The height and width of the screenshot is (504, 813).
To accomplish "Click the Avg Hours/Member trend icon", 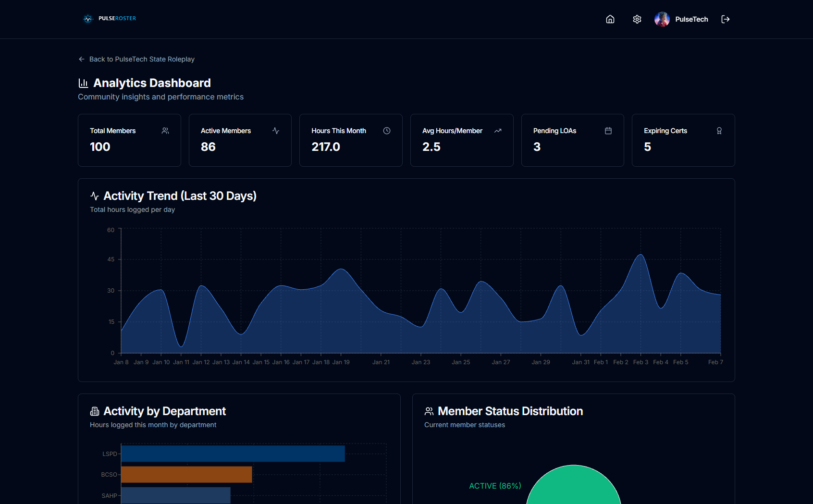I will point(498,131).
